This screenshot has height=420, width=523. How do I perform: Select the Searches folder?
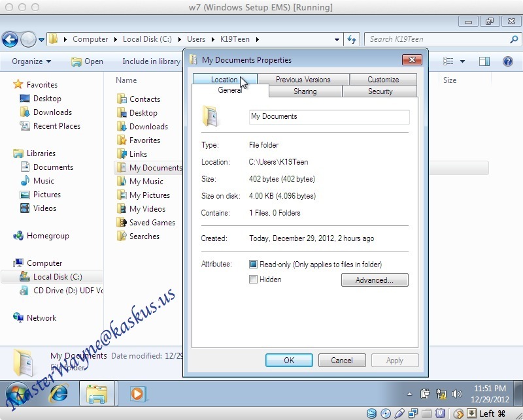(138, 236)
